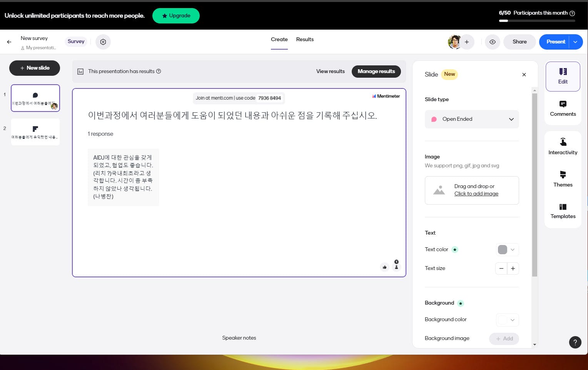The height and width of the screenshot is (370, 588).
Task: Click the New survey title
Action: pyautogui.click(x=34, y=38)
